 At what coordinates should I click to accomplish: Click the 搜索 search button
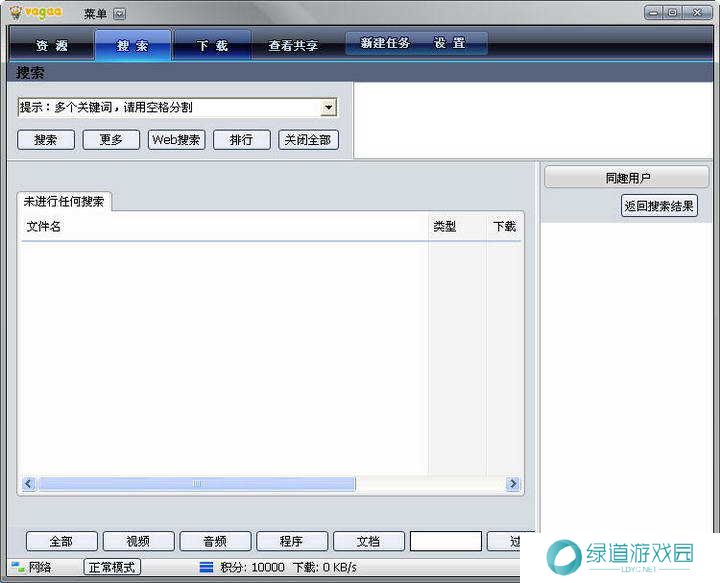[46, 140]
